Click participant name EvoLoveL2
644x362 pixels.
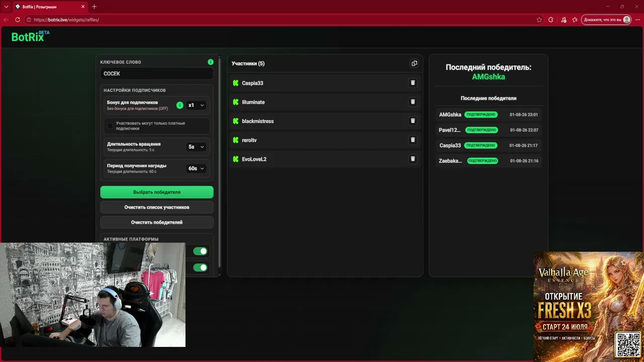(254, 159)
